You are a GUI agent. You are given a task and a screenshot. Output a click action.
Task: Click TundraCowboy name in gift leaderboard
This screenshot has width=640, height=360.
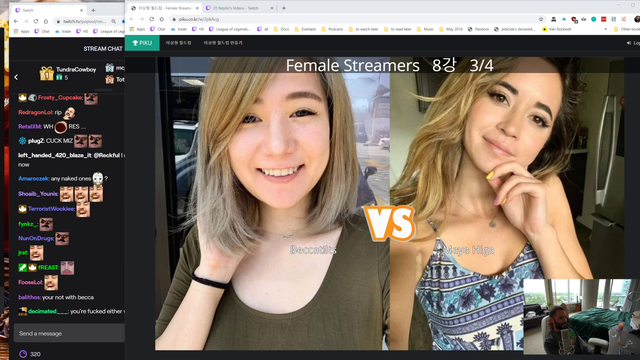(x=76, y=69)
